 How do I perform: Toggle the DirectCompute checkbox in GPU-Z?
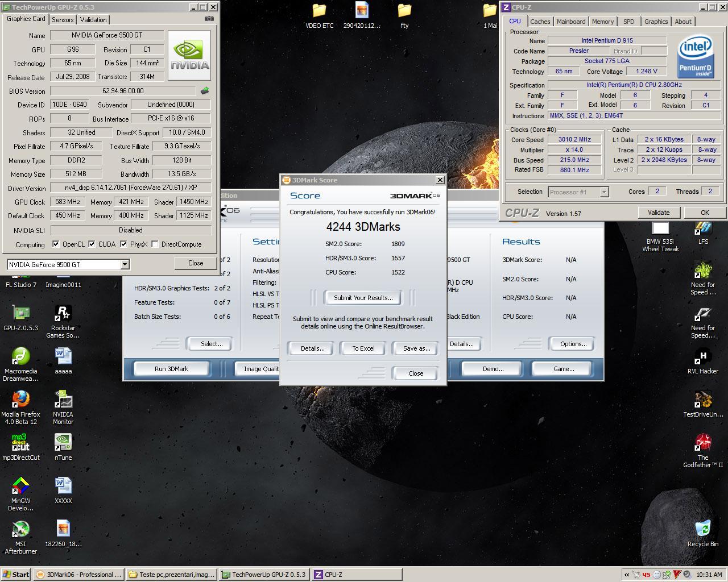coord(155,244)
